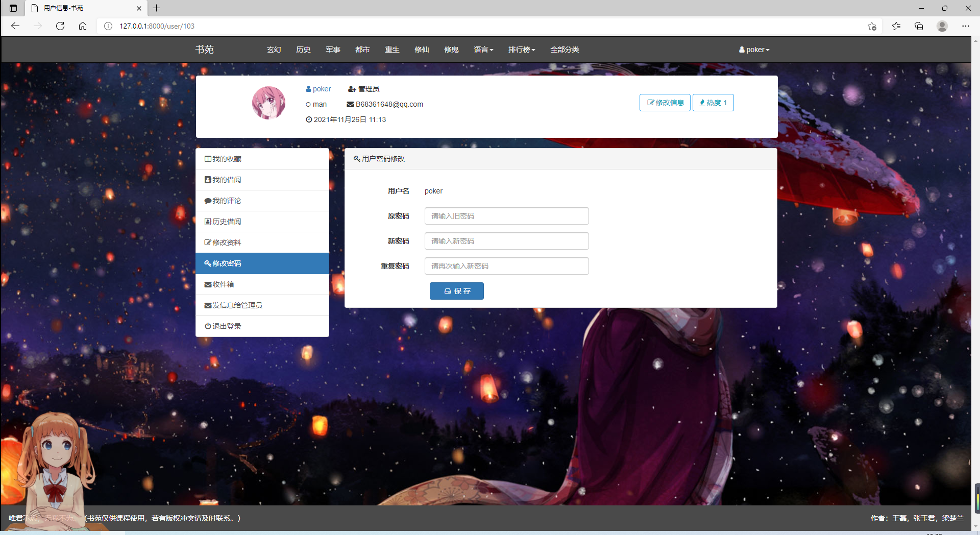Focus the 新密码 input field
Screen dimensions: 980x535
click(x=507, y=241)
